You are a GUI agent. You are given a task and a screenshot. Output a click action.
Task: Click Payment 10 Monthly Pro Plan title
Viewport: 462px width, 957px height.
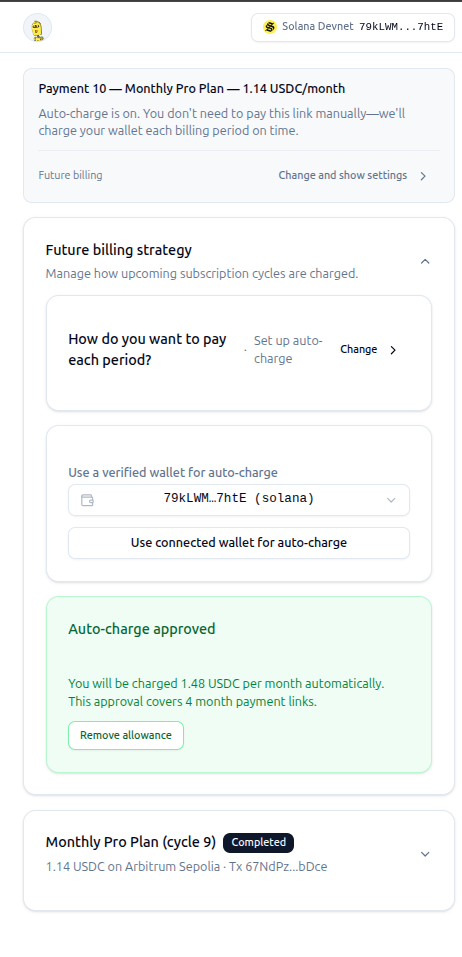(192, 88)
